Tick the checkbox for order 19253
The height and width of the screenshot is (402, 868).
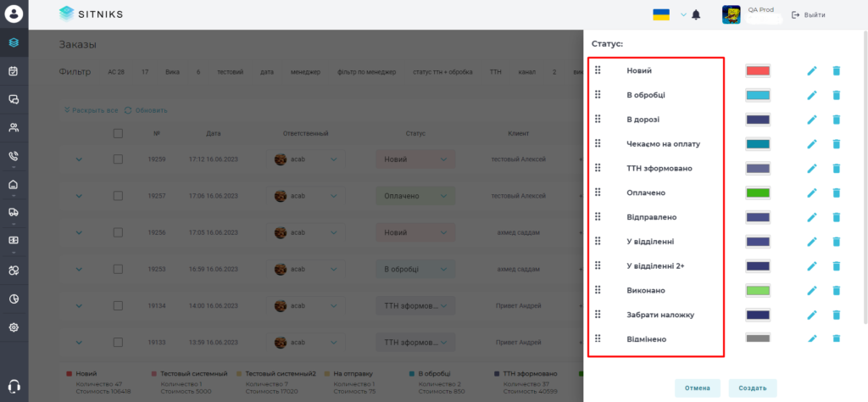click(118, 269)
